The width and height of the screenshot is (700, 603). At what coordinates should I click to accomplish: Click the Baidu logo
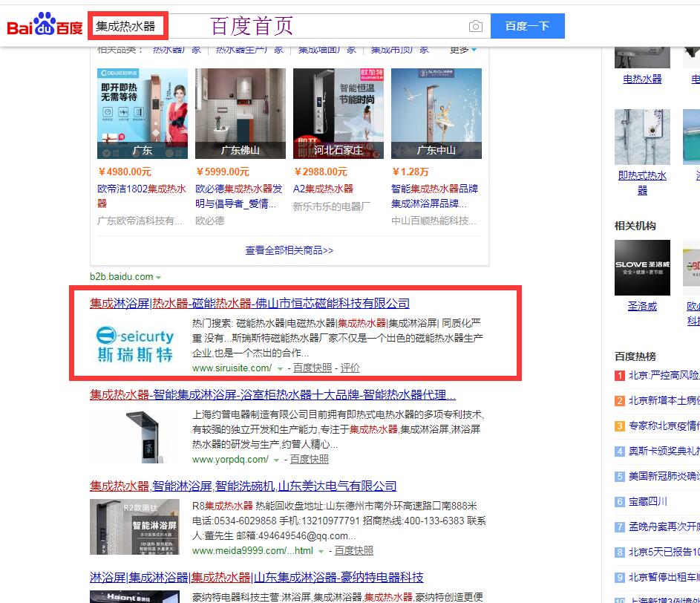pyautogui.click(x=45, y=27)
